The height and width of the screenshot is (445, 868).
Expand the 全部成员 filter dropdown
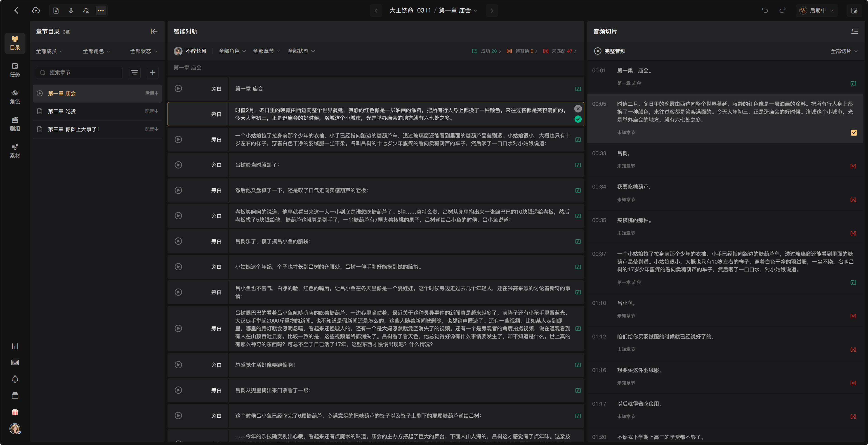[x=50, y=51]
